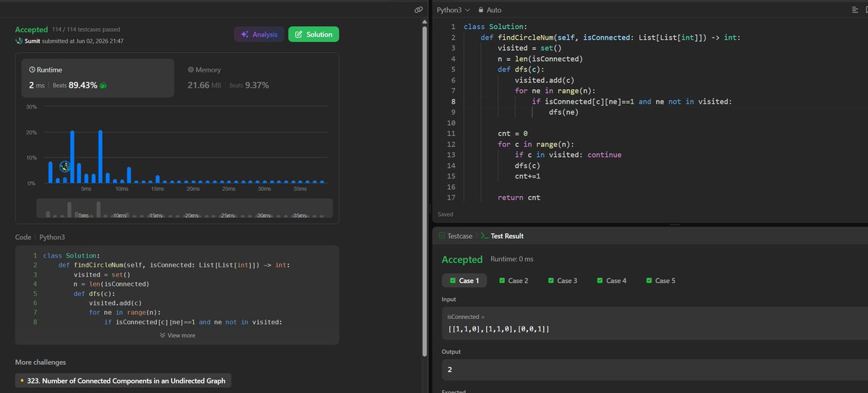
Task: Click the Sumit user avatar by submission time
Action: (x=19, y=41)
